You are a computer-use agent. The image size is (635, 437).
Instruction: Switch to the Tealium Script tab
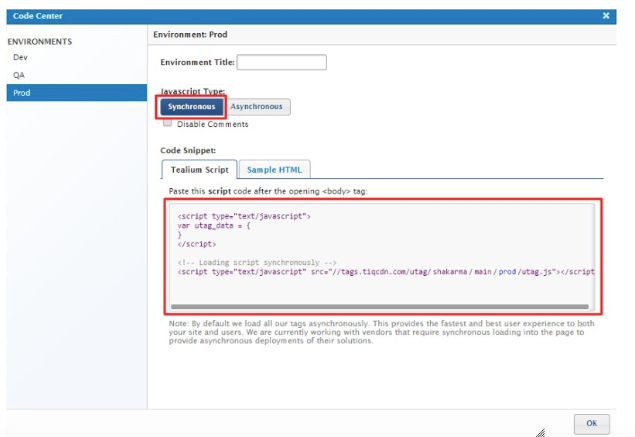tap(199, 169)
